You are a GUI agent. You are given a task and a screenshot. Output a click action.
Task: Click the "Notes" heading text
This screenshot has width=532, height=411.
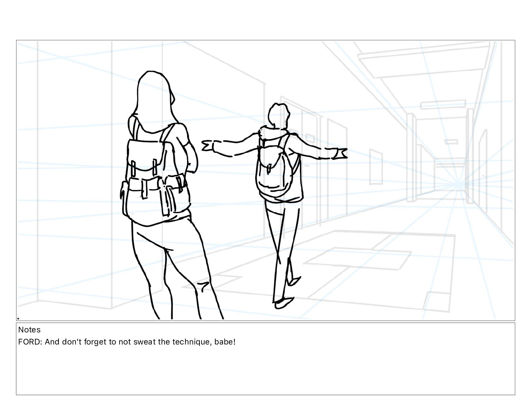(x=29, y=330)
